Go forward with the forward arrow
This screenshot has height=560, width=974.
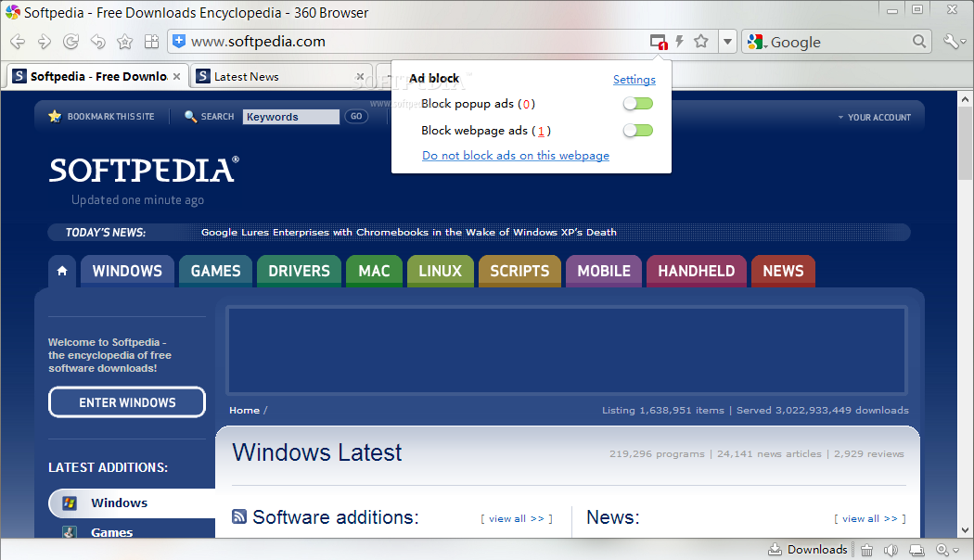coord(45,42)
